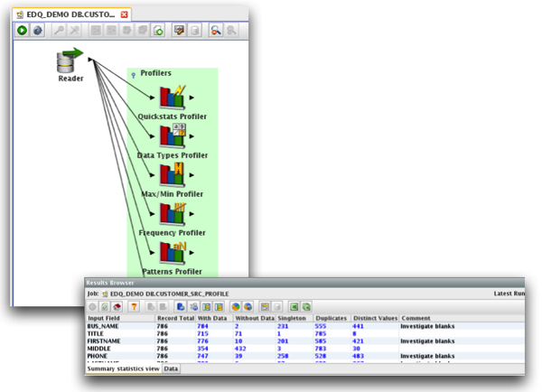Click the filter funnel icon in Results Browser
The height and width of the screenshot is (392, 542).
[134, 306]
